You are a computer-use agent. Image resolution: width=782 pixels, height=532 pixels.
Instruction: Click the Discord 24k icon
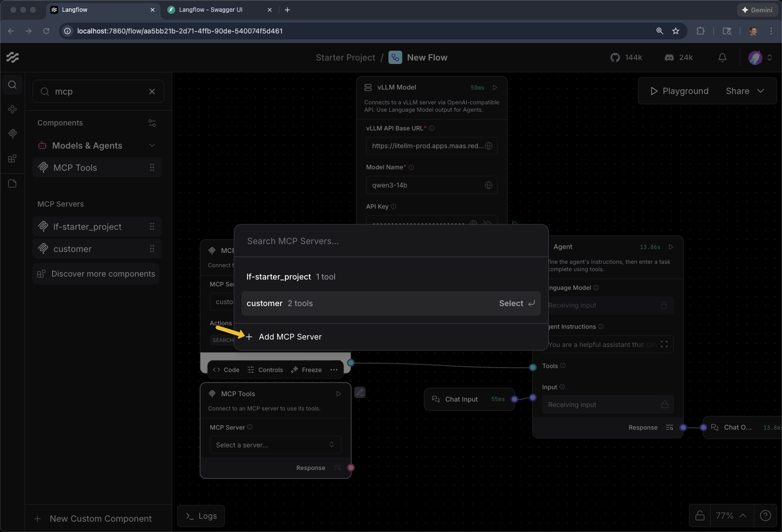[x=669, y=58]
